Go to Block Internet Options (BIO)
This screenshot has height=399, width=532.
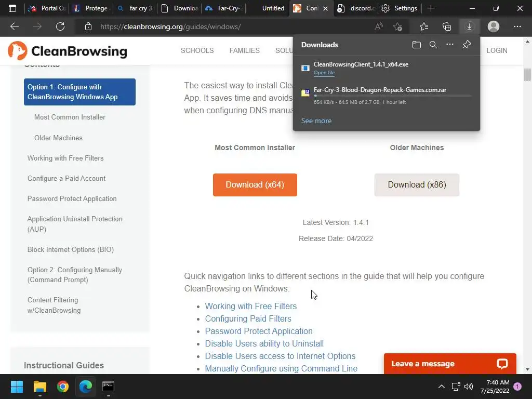pyautogui.click(x=71, y=250)
